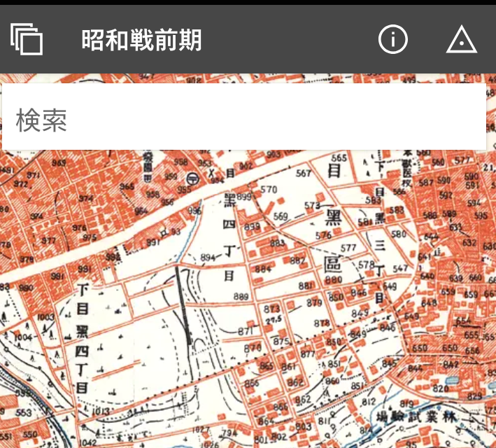
Task: Tap lot number 547 on the map
Action: [x=400, y=269]
